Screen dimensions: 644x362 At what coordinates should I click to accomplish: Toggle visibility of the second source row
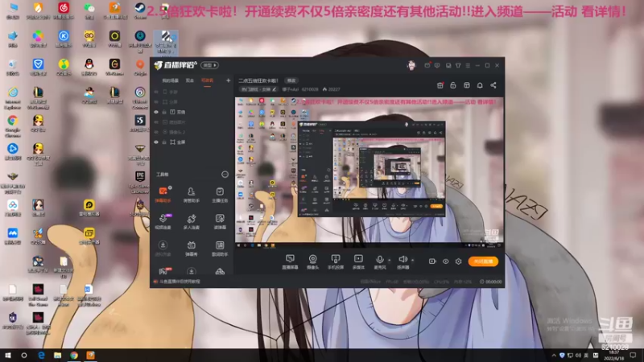pos(156,102)
